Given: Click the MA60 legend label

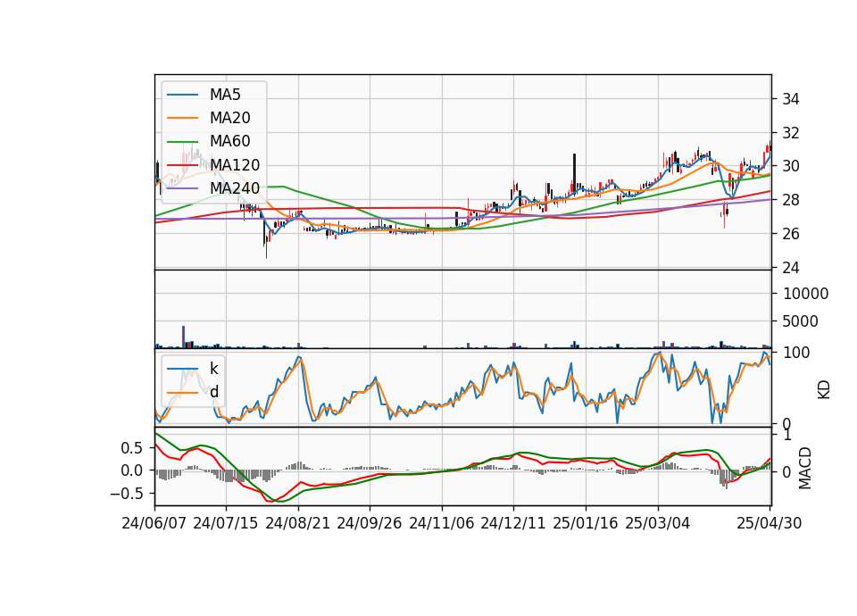Looking at the screenshot, I should pyautogui.click(x=229, y=142).
